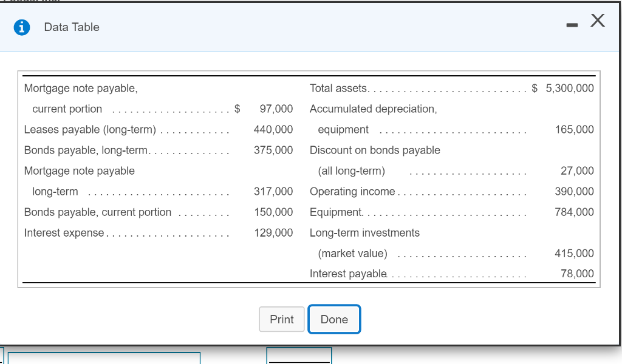Click the Done button
The height and width of the screenshot is (364, 622).
point(334,319)
